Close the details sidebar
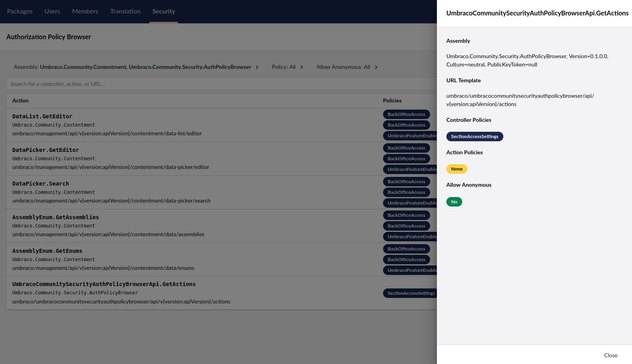Screen dimensions: 632x364 tap(610, 355)
